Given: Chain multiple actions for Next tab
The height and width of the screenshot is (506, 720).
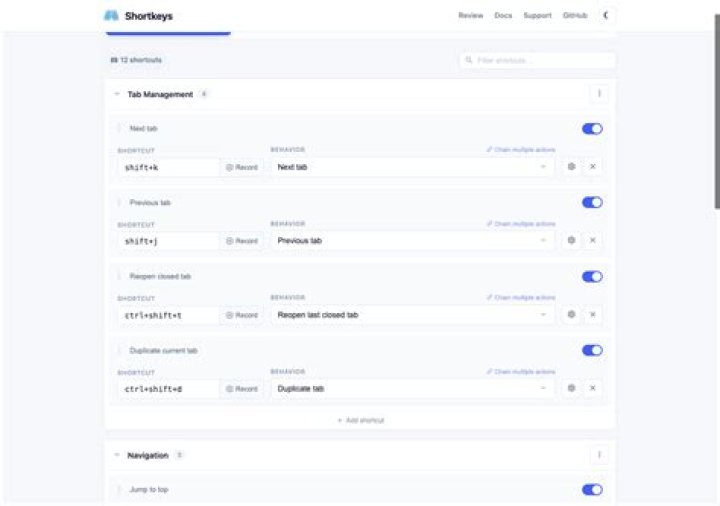Looking at the screenshot, I should coord(521,150).
